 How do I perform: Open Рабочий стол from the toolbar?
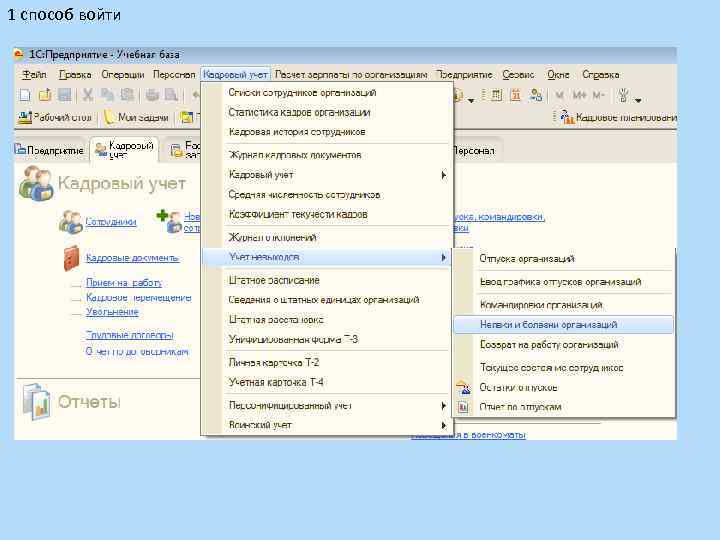tap(55, 118)
